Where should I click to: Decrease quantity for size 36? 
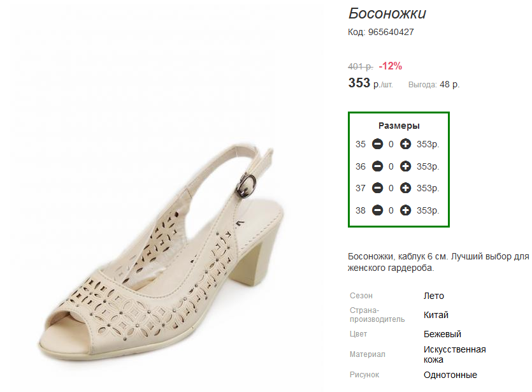(x=377, y=166)
